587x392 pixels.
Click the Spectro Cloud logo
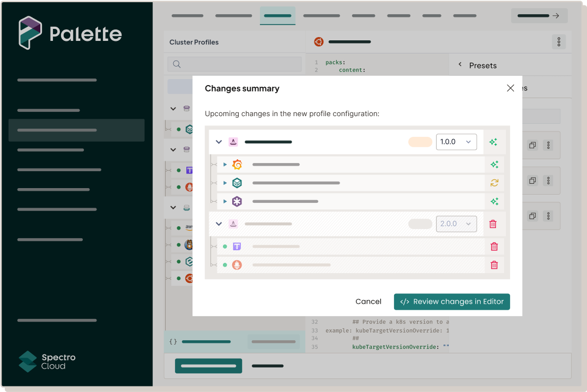click(47, 361)
